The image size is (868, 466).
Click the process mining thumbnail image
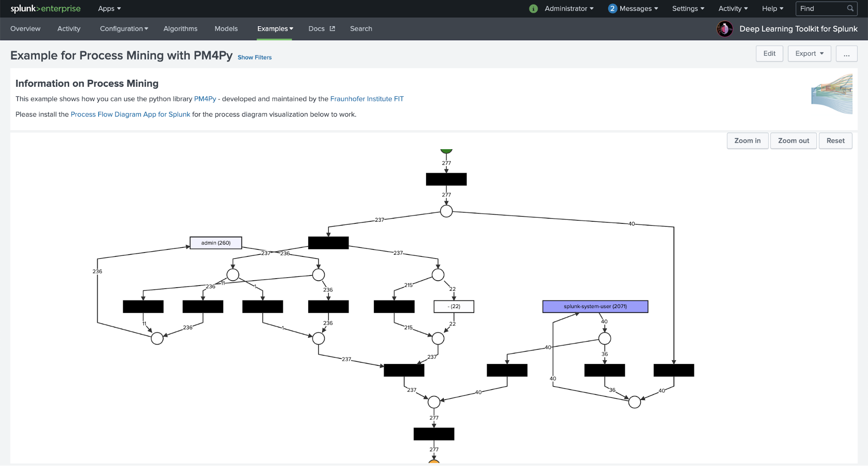coord(832,94)
